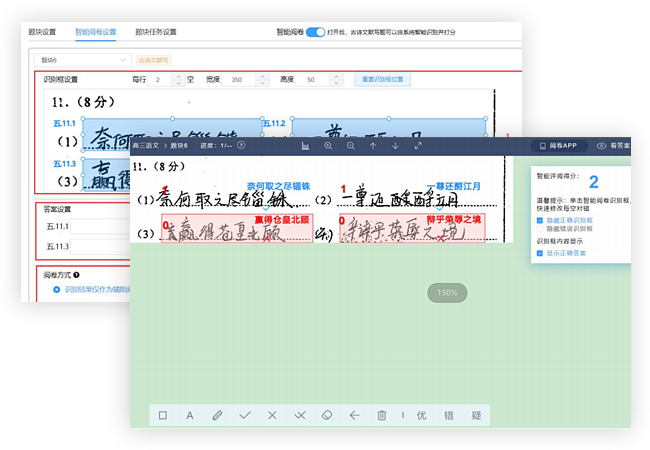Image resolution: width=650 pixels, height=450 pixels.
Task: Select the rectangle annotation tool
Action: point(163,415)
